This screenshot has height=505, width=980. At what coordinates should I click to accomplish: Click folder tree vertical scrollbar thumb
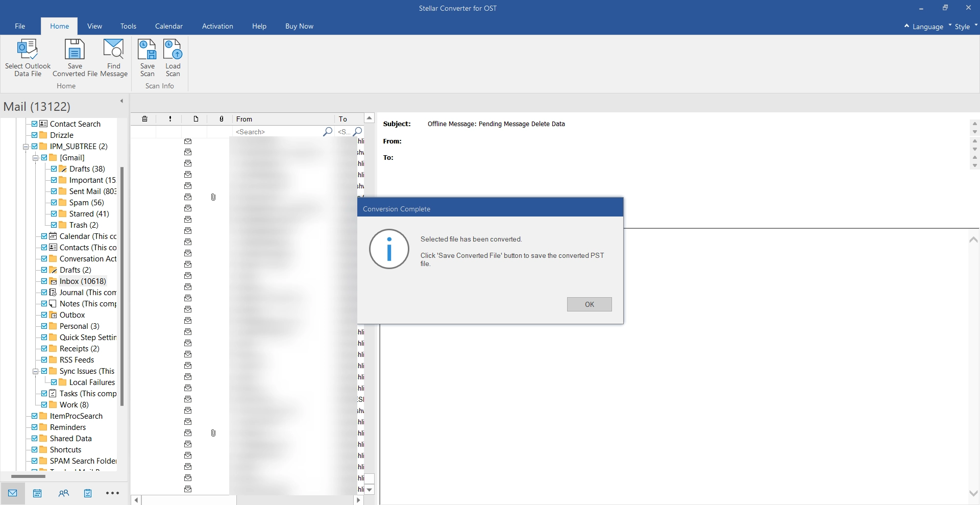[x=122, y=286]
